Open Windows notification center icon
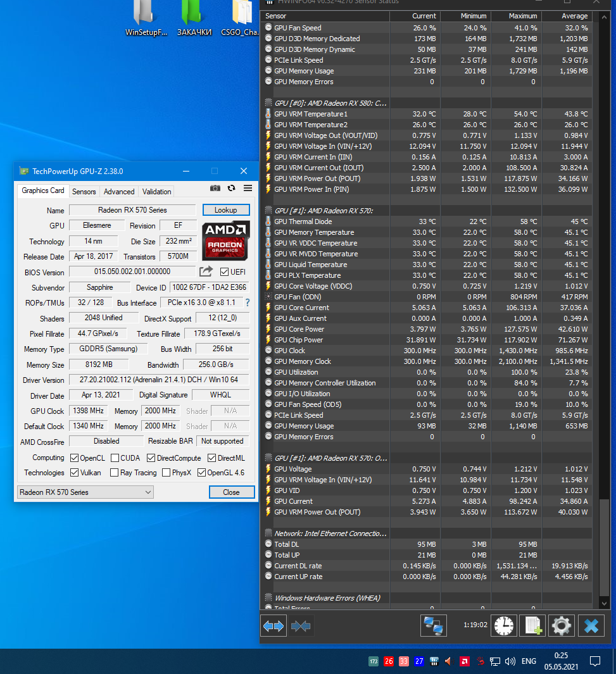 pos(595,661)
